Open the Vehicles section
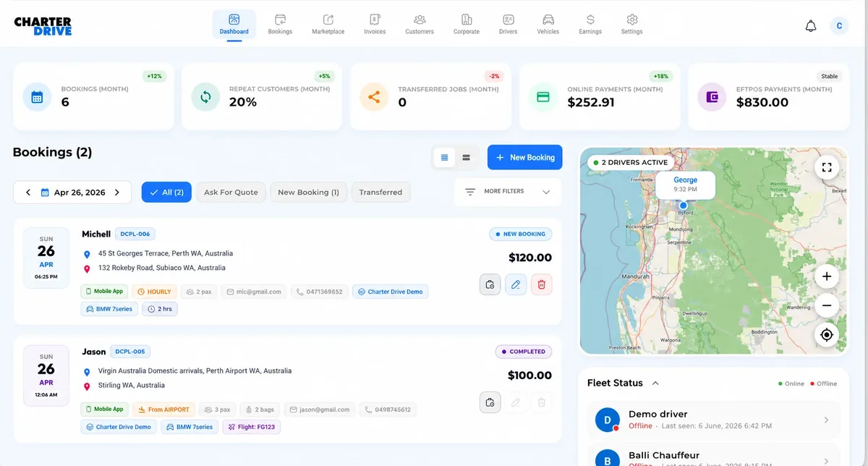868x466 pixels. pyautogui.click(x=548, y=24)
